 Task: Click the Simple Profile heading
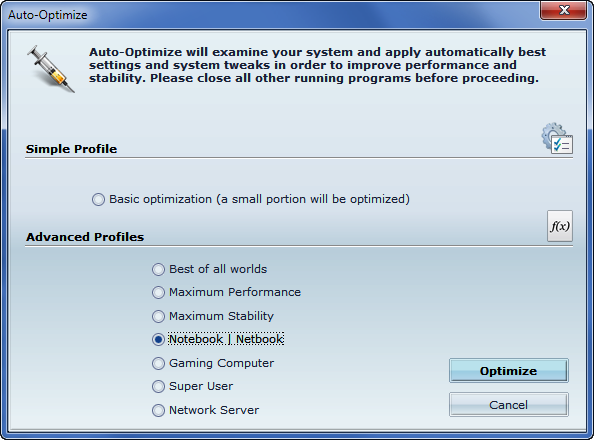click(x=71, y=149)
